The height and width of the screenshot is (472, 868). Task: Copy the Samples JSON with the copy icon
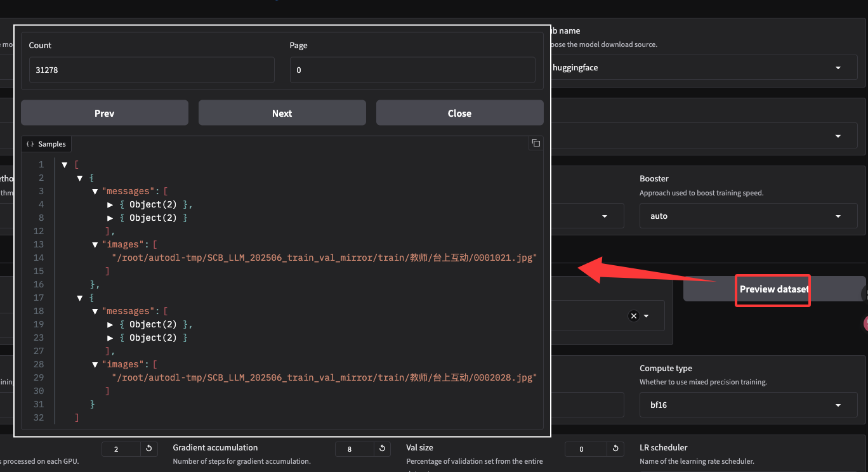(536, 143)
